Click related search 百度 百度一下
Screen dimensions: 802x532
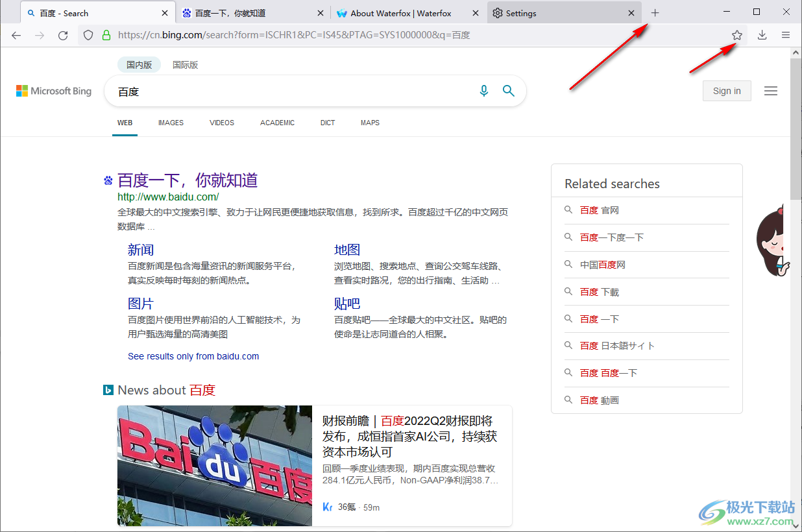click(x=609, y=373)
